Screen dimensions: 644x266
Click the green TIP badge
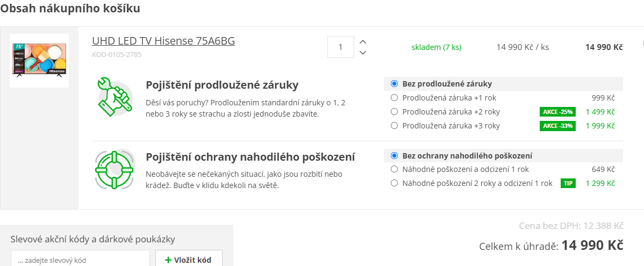tap(568, 183)
